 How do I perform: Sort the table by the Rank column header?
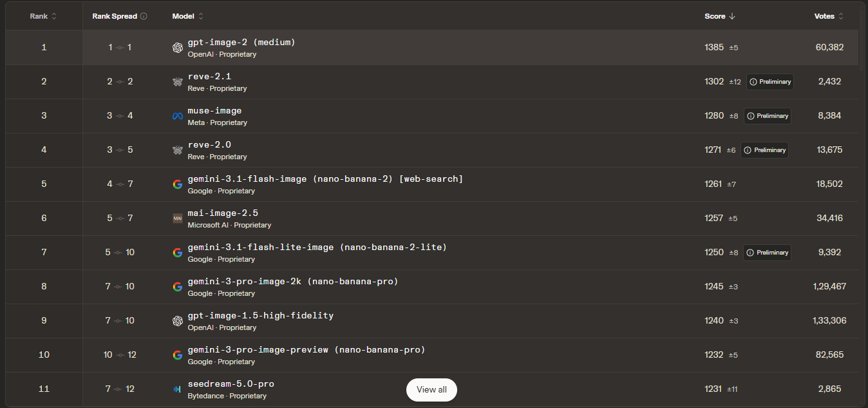coord(39,16)
